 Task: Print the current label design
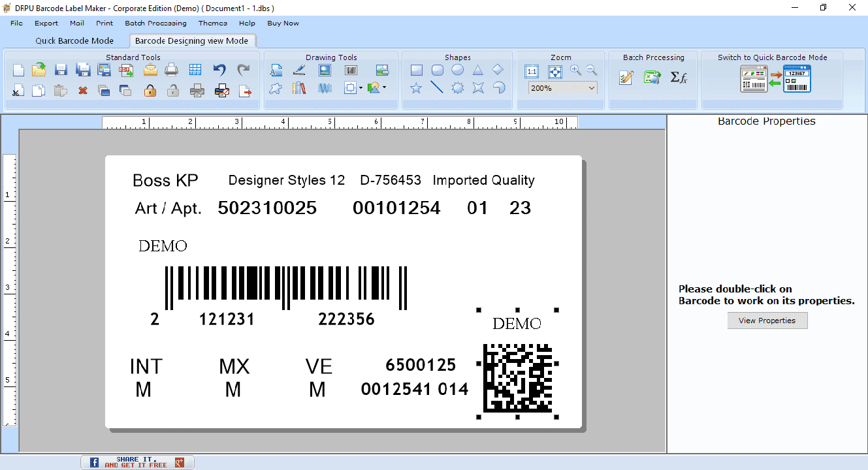pos(170,70)
